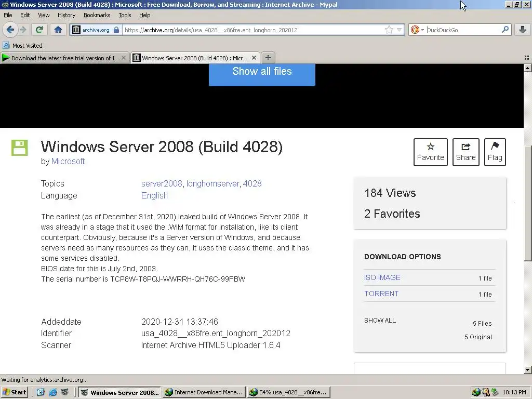Click the Forward arrow button

23,30
